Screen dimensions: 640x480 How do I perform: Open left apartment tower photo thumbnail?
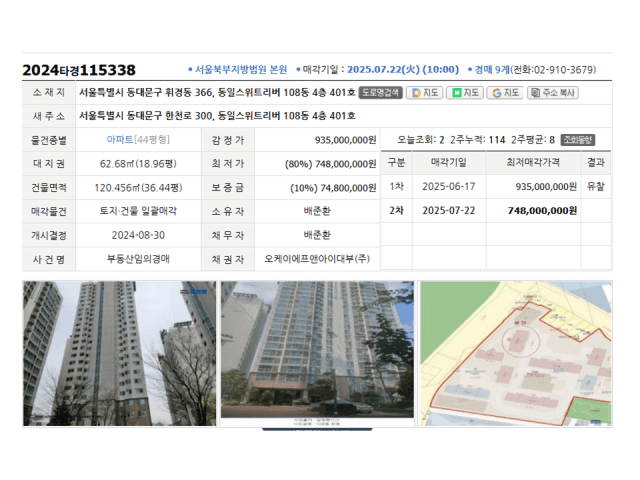120,353
